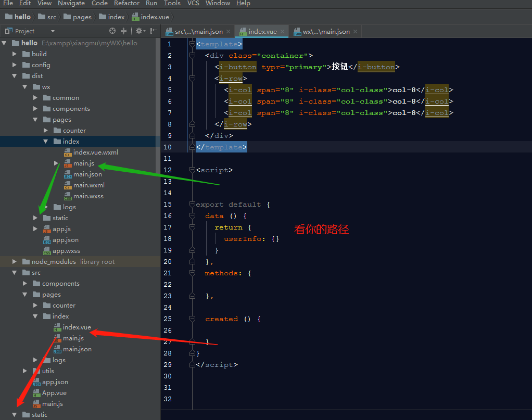Click the Scroll from Source icon

pos(112,31)
